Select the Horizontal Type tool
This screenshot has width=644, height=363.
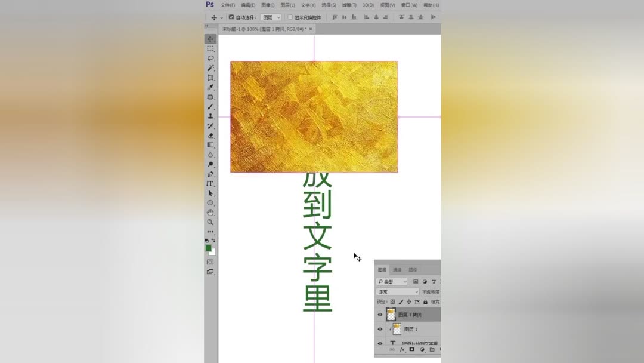[210, 183]
